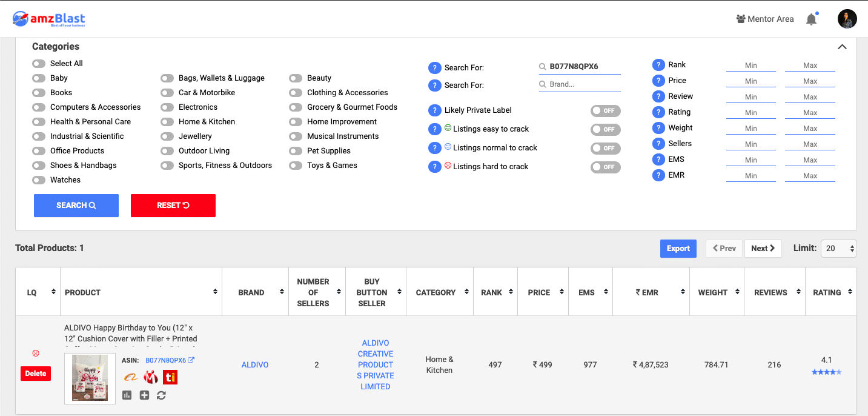Click help icon next to Rating
The height and width of the screenshot is (416, 868).
click(658, 112)
